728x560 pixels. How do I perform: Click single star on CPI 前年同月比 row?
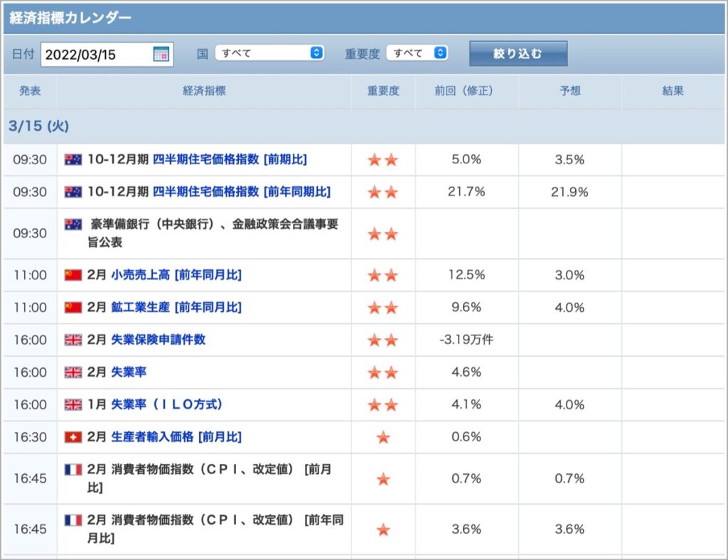pos(383,529)
